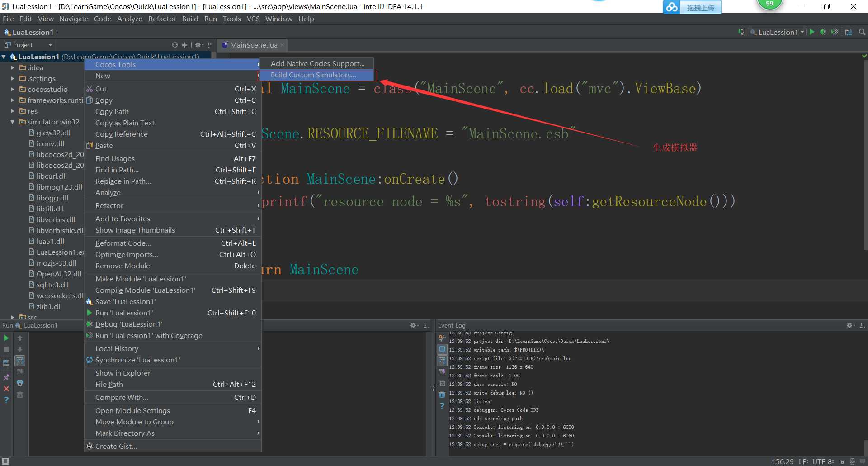Collapse all in the Project panel toolbar

click(x=184, y=45)
